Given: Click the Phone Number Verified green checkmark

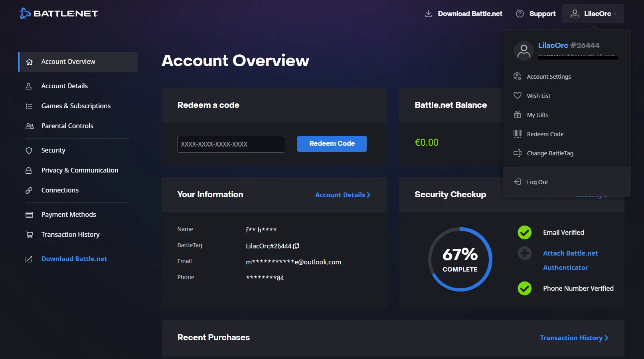Looking at the screenshot, I should tap(524, 288).
